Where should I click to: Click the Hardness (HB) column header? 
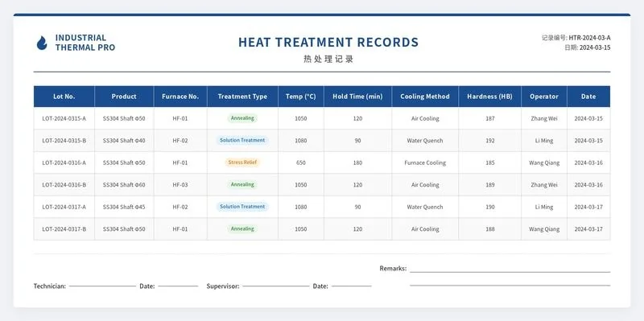(x=489, y=97)
